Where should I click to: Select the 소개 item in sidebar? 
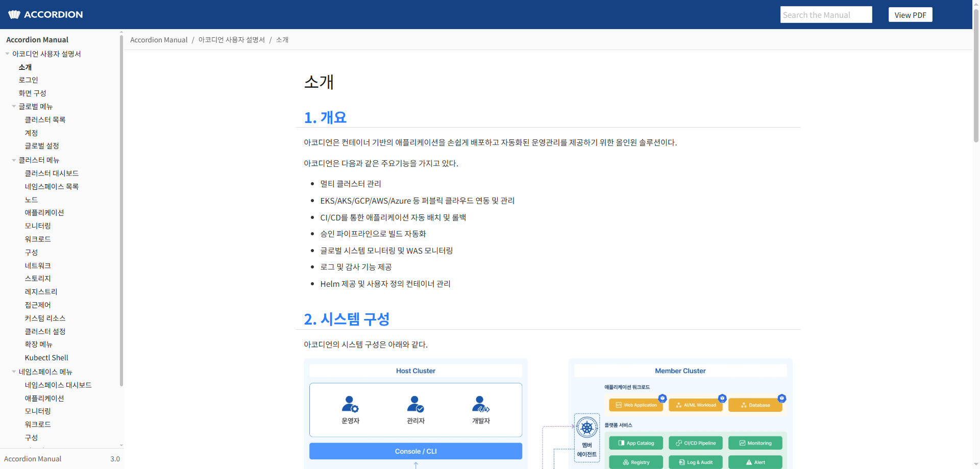tap(25, 67)
